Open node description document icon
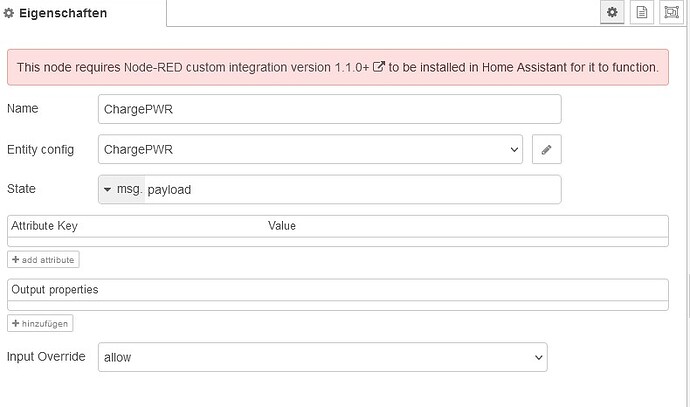Screen dimensions: 690x407 (642, 12)
